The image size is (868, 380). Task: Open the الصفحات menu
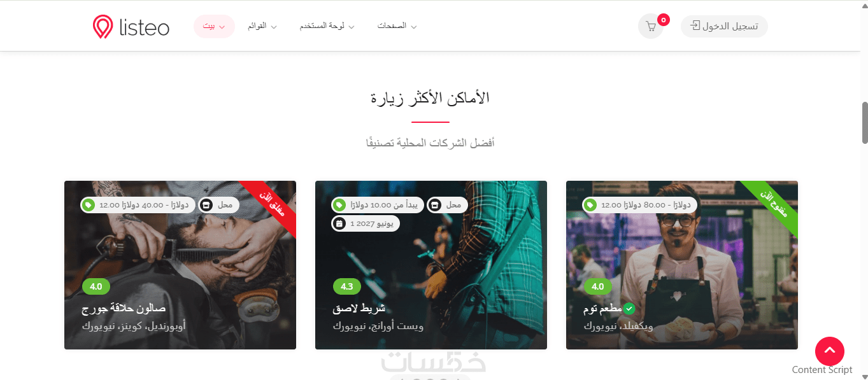pyautogui.click(x=397, y=26)
